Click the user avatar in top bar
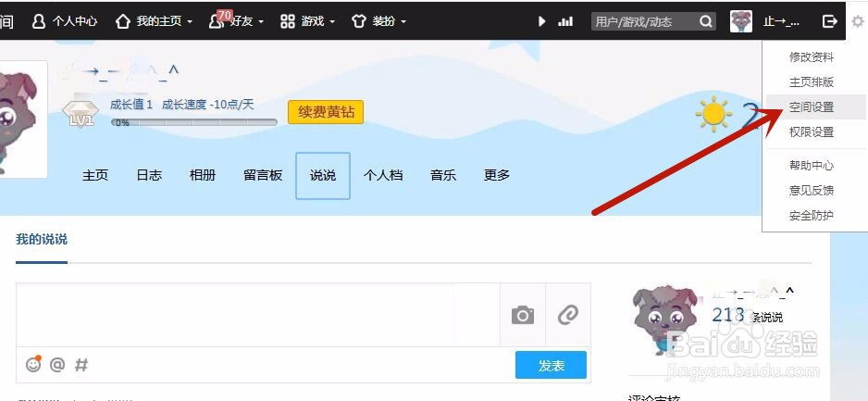Viewport: 868px width, 401px height. [740, 21]
